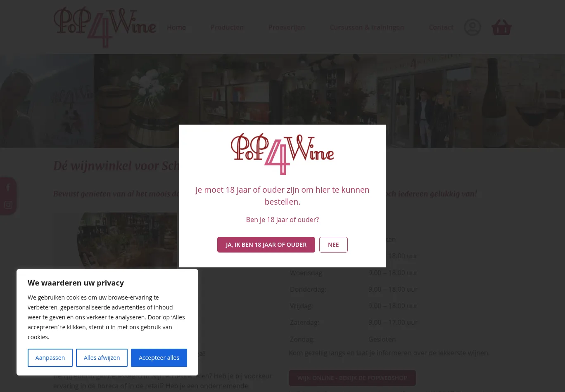Image resolution: width=565 pixels, height=392 pixels.
Task: Navigate to the Contact page
Action: click(441, 27)
